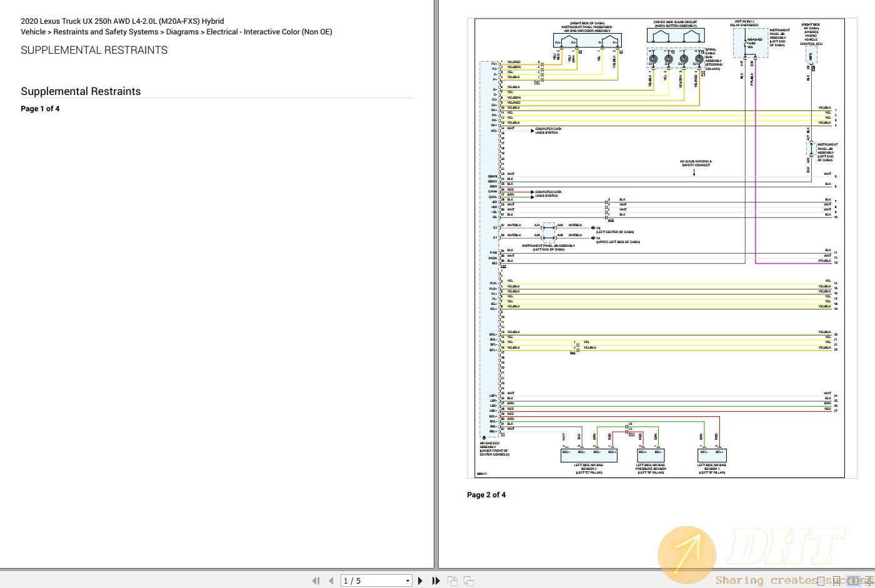The image size is (875, 588).
Task: Click the wiring diagram page image
Action: point(662,248)
